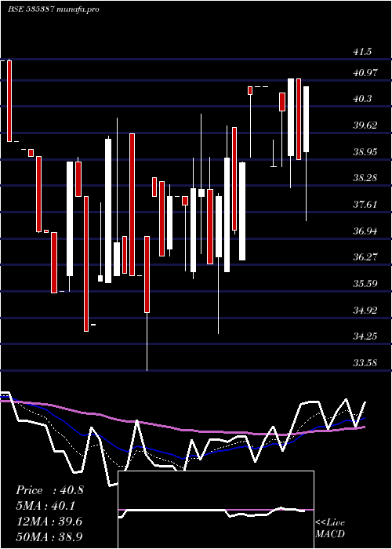Click the 37.61 price axis label
The width and height of the screenshot is (392, 549).
click(365, 204)
